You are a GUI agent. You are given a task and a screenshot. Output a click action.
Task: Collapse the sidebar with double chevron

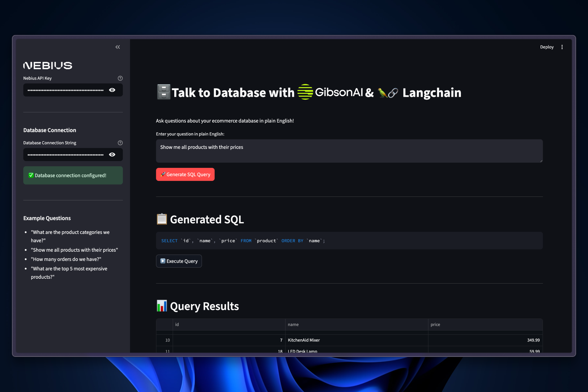click(x=118, y=47)
